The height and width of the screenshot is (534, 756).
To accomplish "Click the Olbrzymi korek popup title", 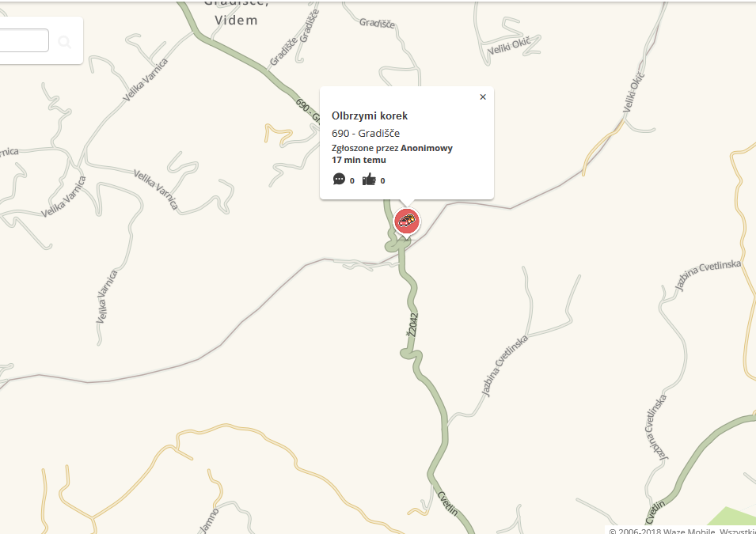I will coord(370,116).
